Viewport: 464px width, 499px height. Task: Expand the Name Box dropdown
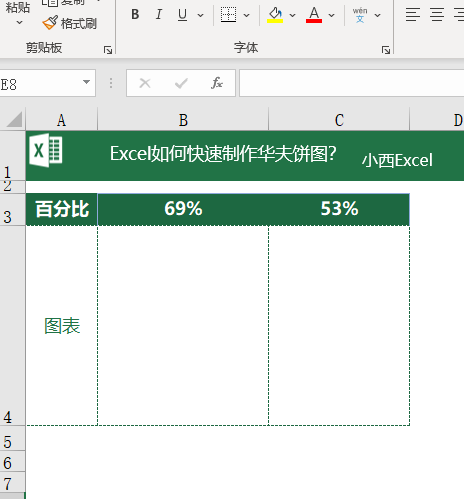click(86, 82)
